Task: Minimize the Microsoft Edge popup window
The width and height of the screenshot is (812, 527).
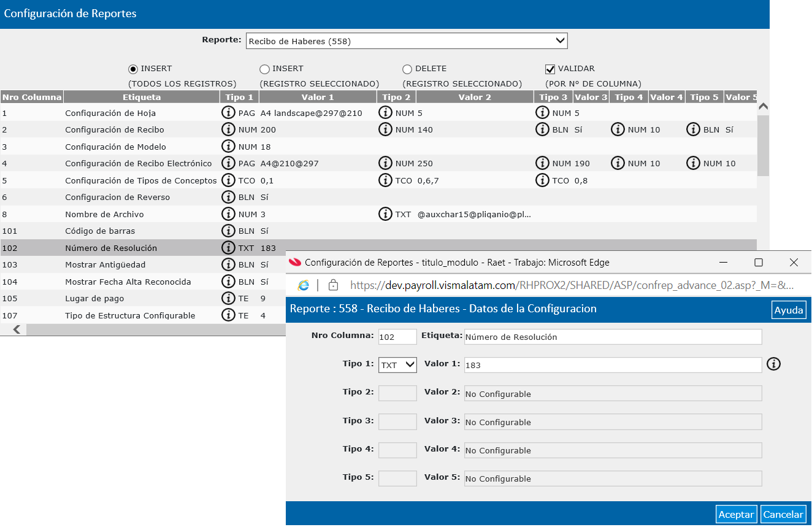Action: pos(723,263)
